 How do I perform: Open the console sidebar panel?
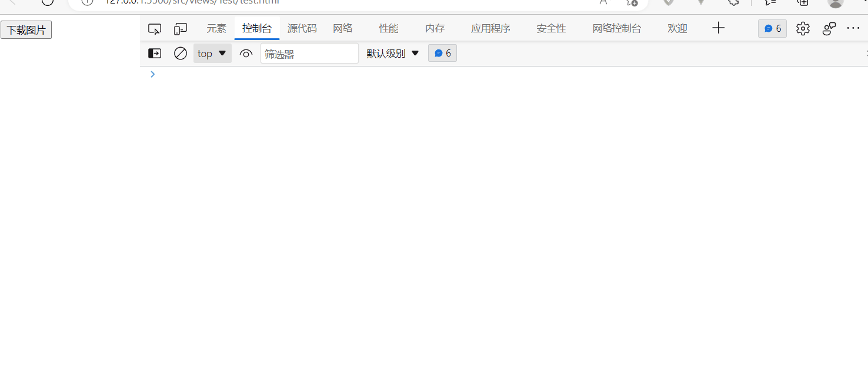[154, 53]
